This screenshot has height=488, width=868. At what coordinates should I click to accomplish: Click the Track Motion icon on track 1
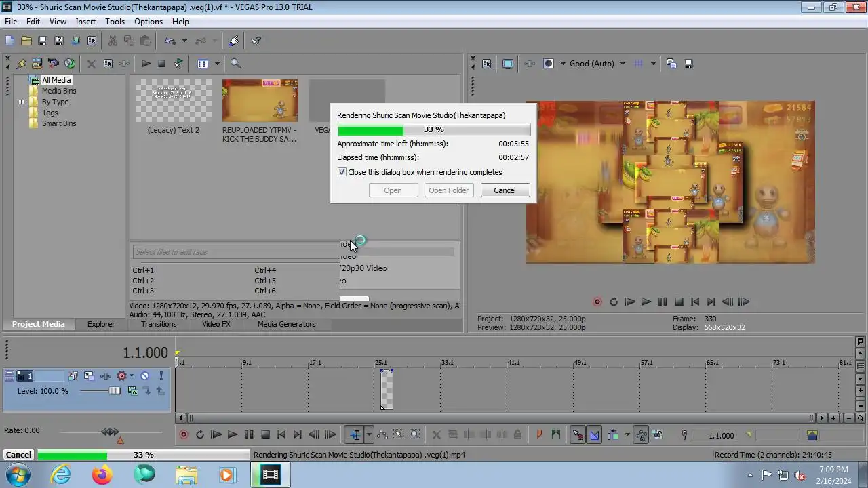[89, 375]
